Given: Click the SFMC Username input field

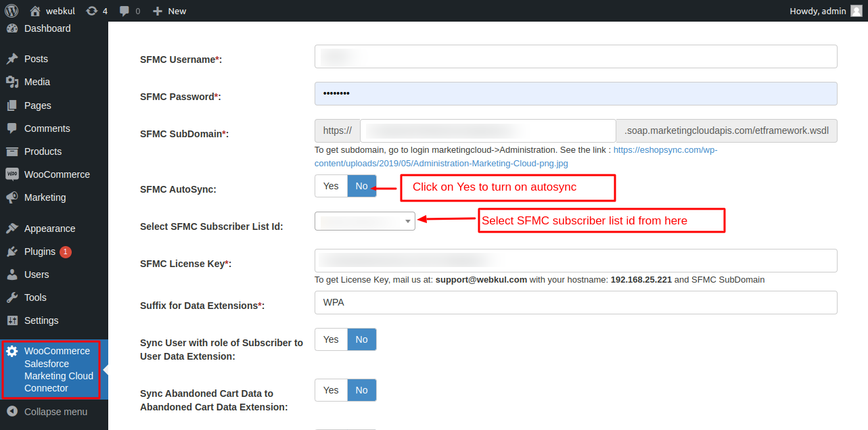Looking at the screenshot, I should click(x=576, y=57).
